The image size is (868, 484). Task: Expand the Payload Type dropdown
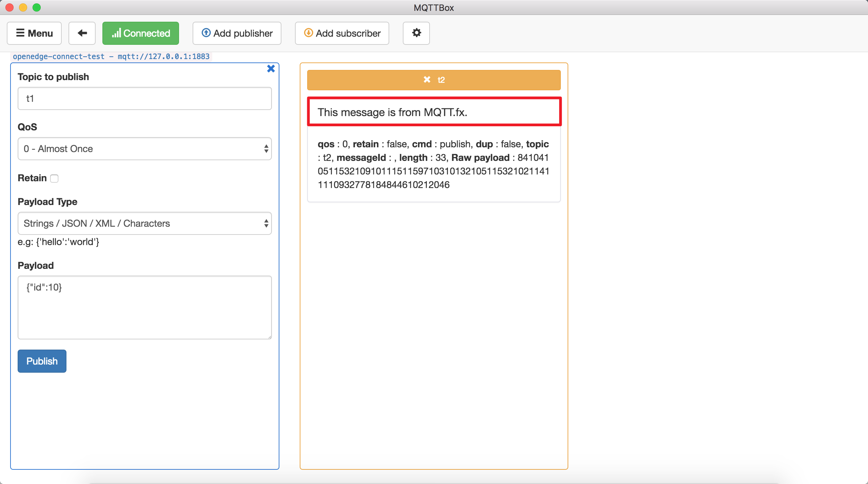[x=145, y=223]
